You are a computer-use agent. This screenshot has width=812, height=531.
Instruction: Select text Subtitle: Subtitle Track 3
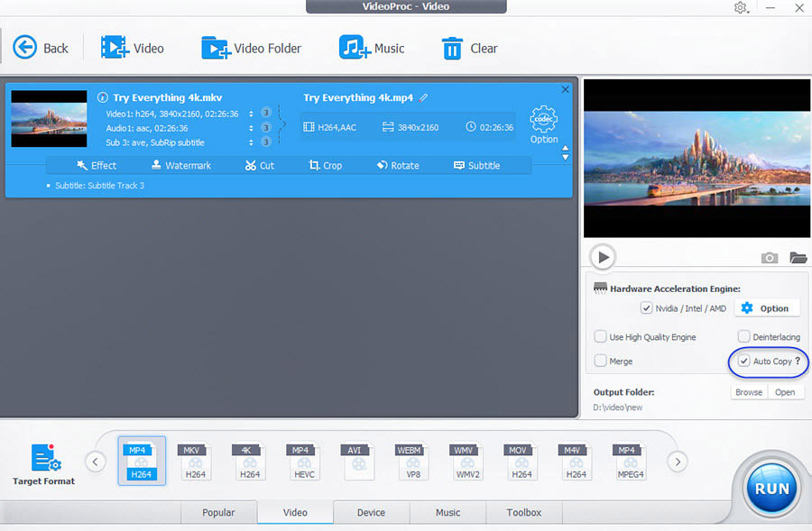[100, 186]
